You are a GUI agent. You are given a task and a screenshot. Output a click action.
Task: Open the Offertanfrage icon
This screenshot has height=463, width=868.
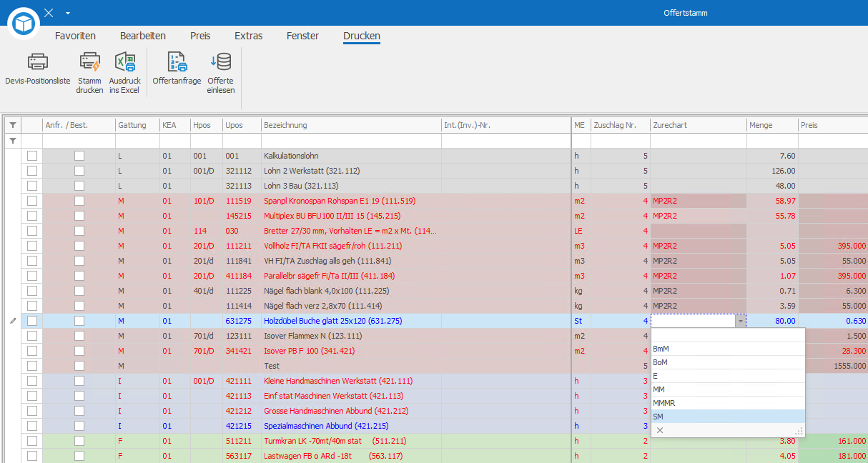tap(177, 62)
